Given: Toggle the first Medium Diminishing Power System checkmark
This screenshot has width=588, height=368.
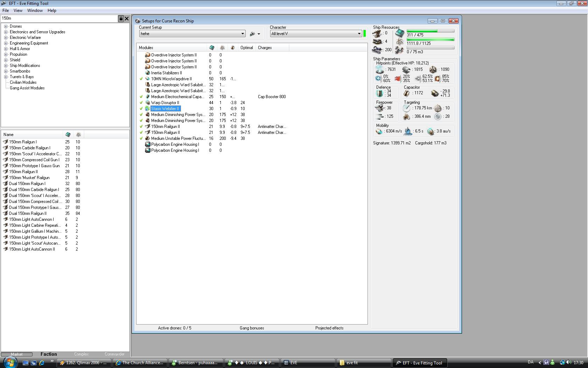Looking at the screenshot, I should [x=141, y=115].
